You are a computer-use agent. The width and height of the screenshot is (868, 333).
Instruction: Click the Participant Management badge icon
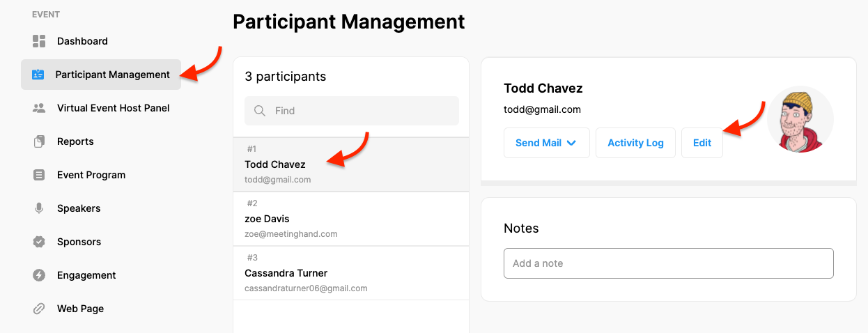(38, 75)
